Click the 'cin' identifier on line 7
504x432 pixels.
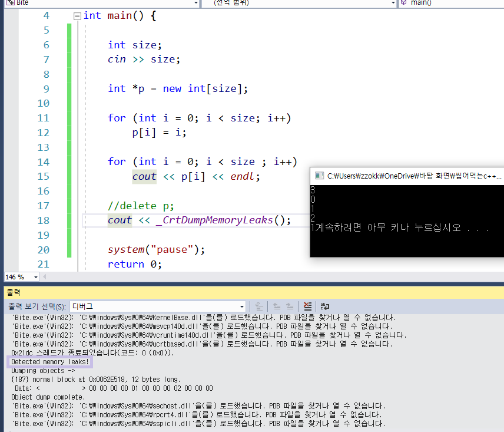[117, 59]
